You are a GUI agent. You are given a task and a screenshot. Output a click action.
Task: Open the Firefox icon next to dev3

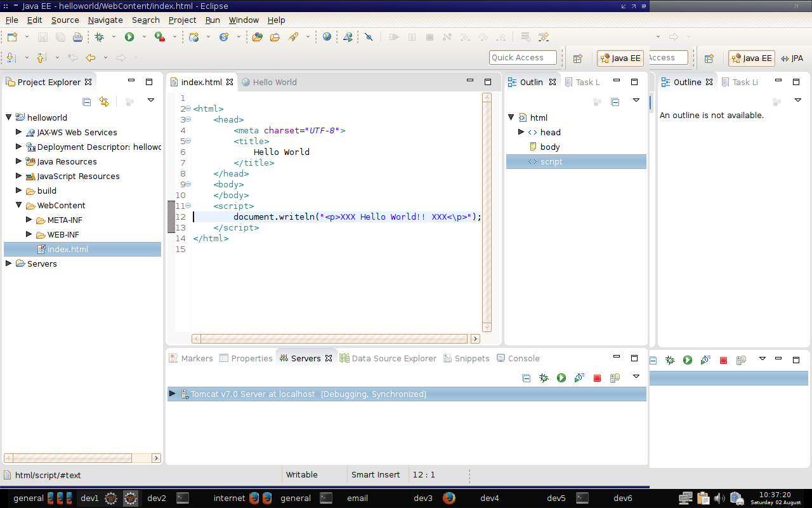coord(449,498)
